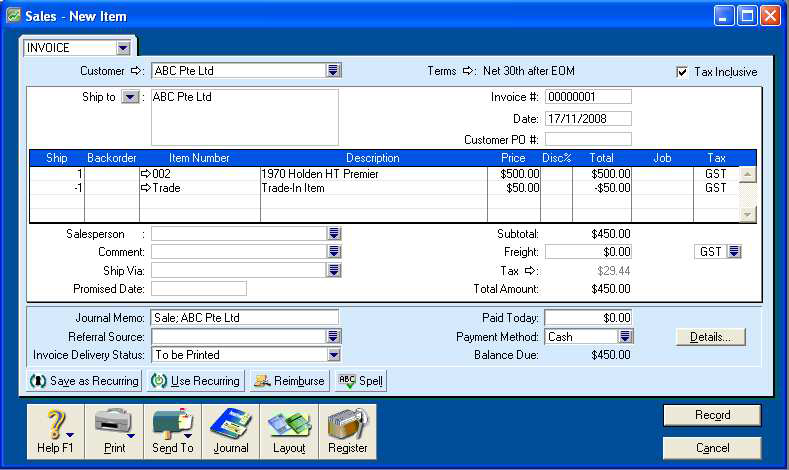Viewport: 789px width, 470px height.
Task: Click the Record button
Action: pos(712,415)
